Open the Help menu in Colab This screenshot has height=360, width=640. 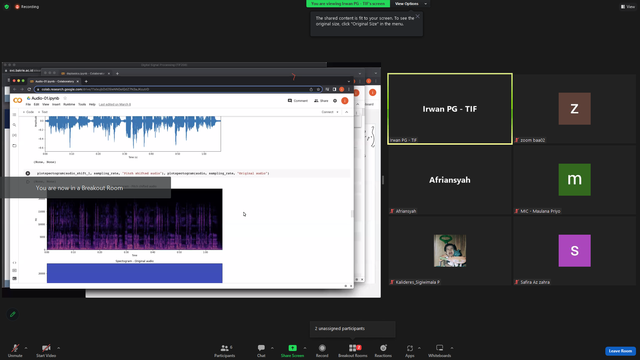point(92,104)
